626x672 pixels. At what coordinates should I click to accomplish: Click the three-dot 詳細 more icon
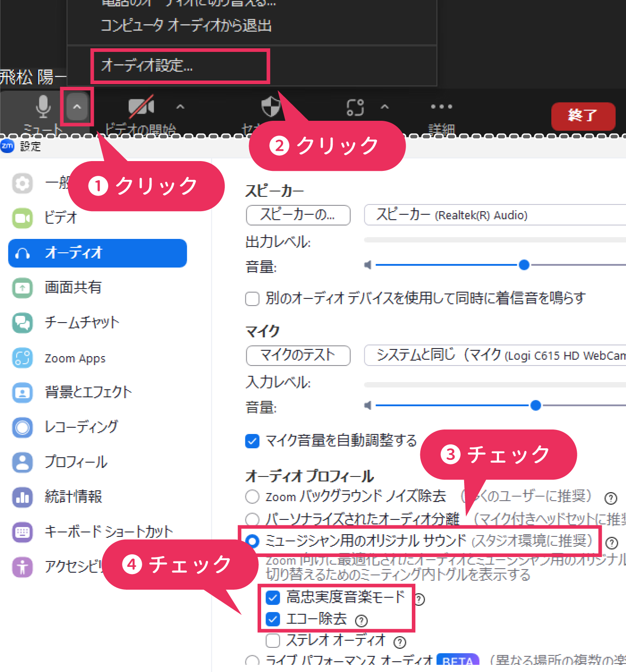click(441, 107)
